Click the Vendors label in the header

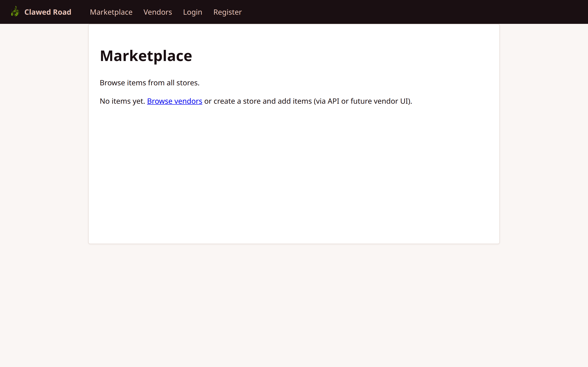pyautogui.click(x=158, y=12)
